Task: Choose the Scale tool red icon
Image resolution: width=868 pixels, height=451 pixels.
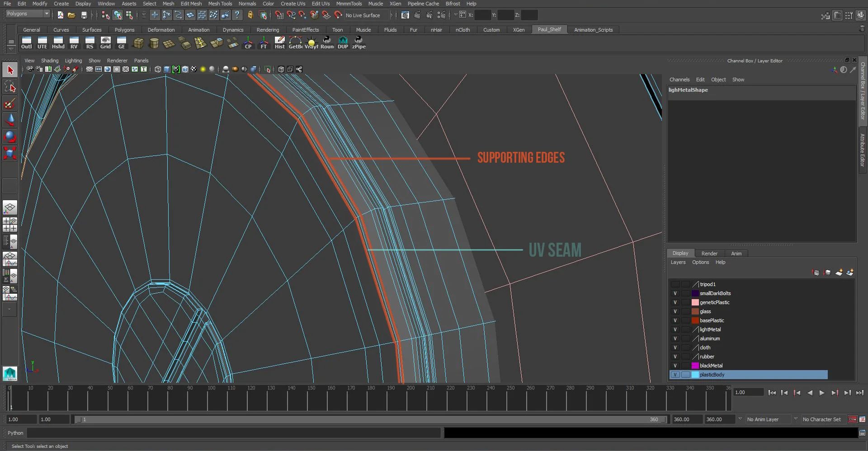Action: point(10,153)
